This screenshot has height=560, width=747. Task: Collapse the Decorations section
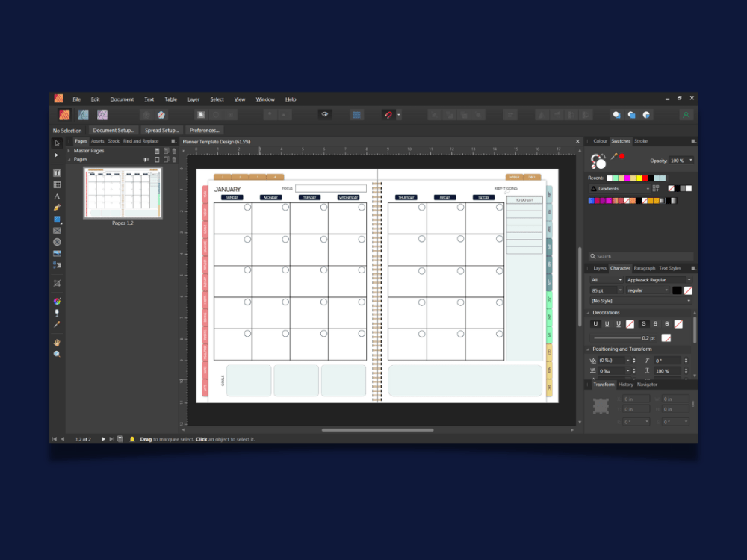[x=588, y=313]
